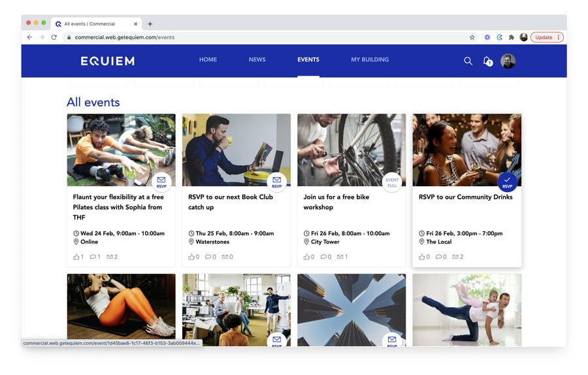
Task: Open the News navigation tab
Action: (x=257, y=59)
